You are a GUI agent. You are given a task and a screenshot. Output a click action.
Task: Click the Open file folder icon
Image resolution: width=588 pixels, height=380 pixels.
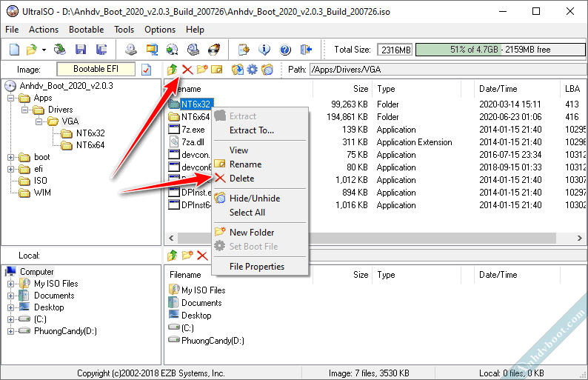click(x=32, y=50)
